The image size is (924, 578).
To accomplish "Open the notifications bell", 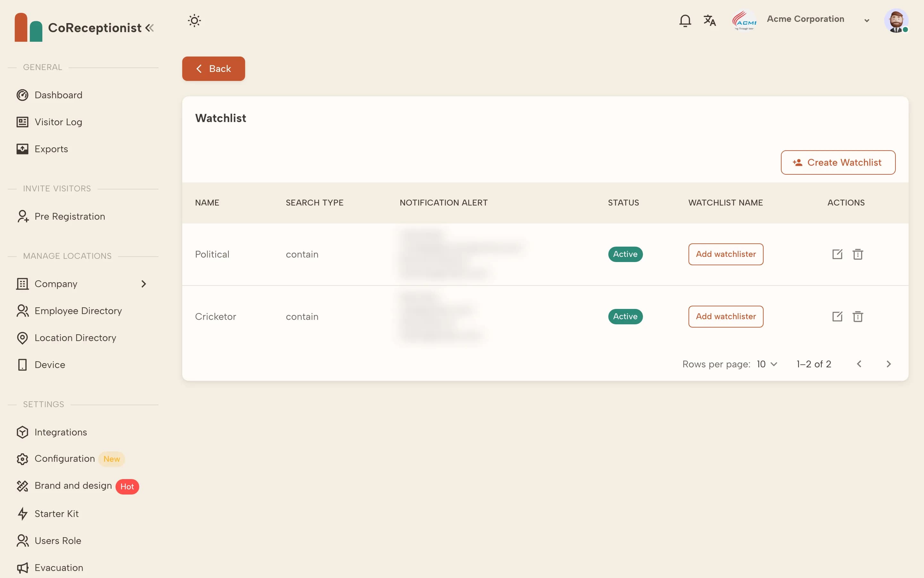I will (685, 20).
